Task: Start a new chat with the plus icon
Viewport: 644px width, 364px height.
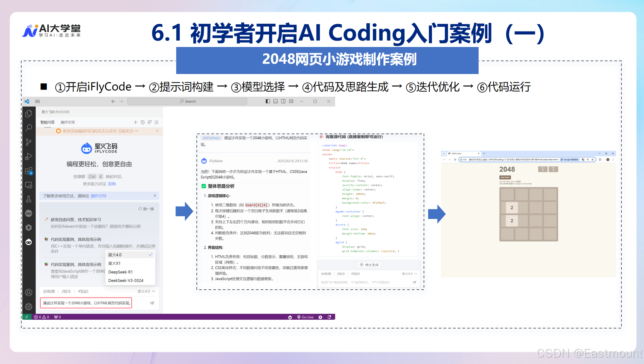Action: (136, 122)
